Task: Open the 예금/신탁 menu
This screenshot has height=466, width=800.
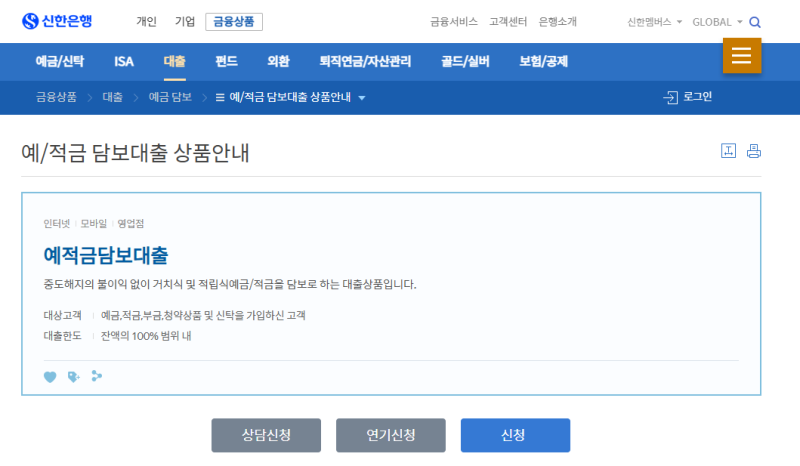Action: pos(60,62)
